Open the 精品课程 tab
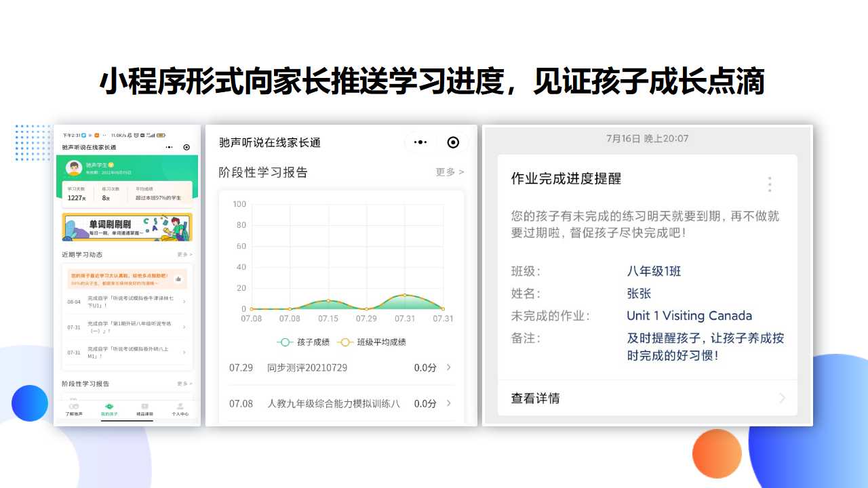This screenshot has height=488, width=868. tap(144, 409)
